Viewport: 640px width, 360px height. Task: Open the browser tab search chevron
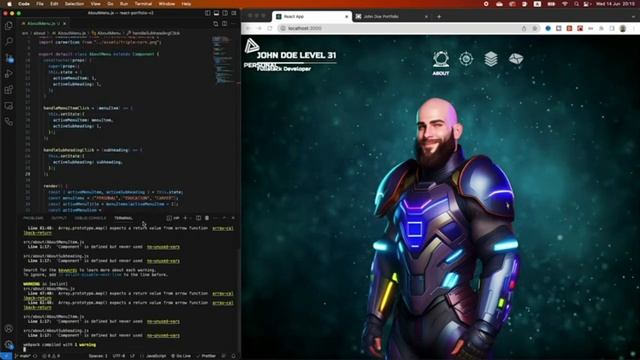(634, 17)
